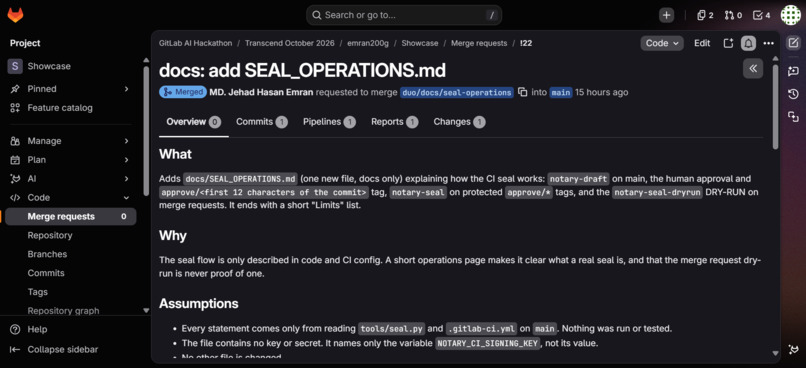Click the sidebar scroll down arrow
This screenshot has width=806, height=368.
pyautogui.click(x=146, y=310)
